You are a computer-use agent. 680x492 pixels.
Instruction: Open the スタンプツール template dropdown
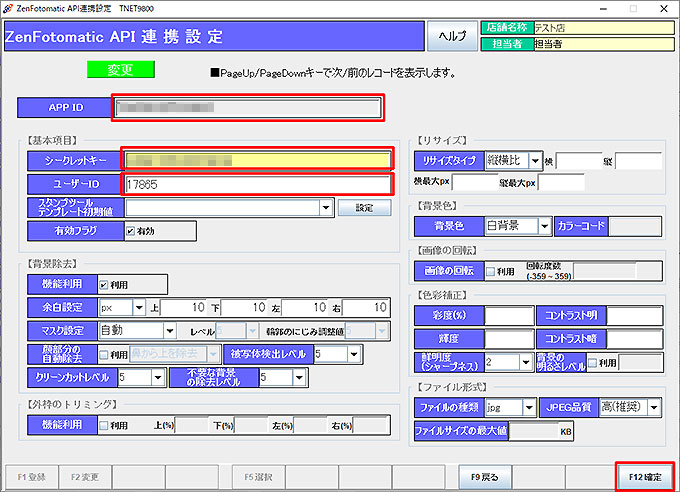pyautogui.click(x=326, y=208)
